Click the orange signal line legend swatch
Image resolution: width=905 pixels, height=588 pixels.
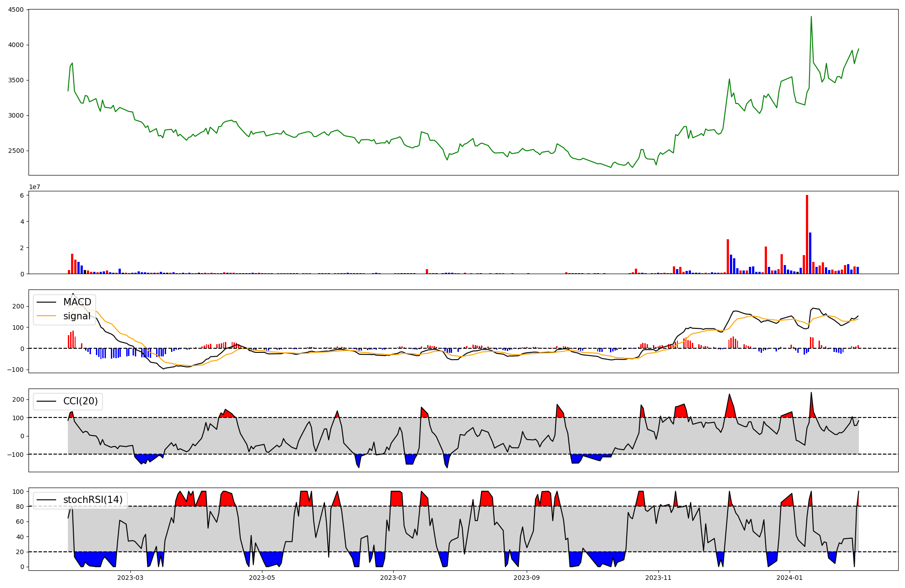pyautogui.click(x=46, y=316)
